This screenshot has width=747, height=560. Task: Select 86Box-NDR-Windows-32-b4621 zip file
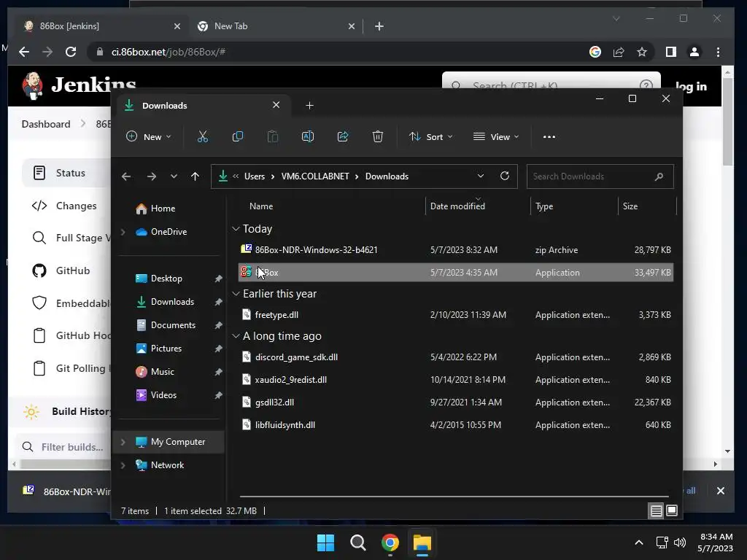[x=455, y=250]
